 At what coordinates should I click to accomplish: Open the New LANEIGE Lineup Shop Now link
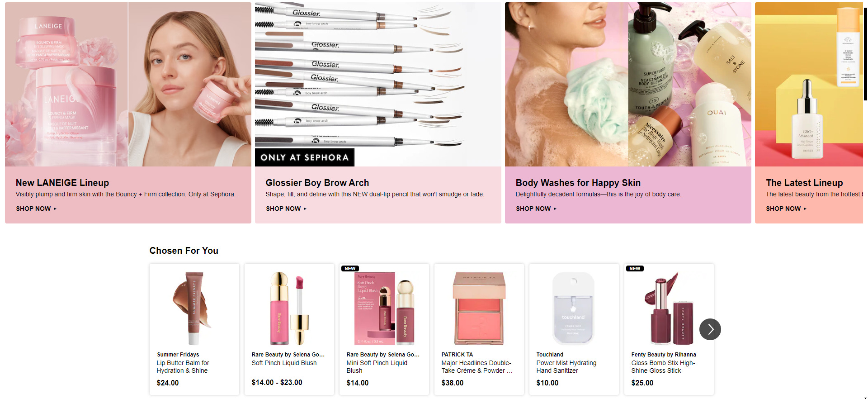tap(36, 209)
